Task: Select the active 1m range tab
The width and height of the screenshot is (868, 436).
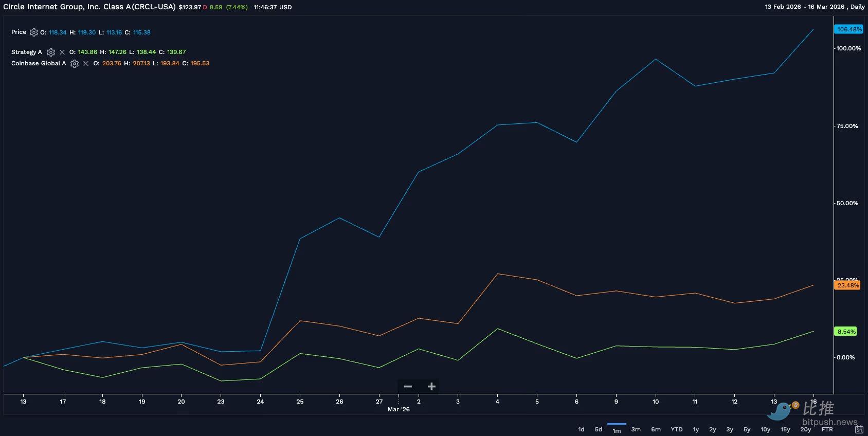Action: 617,430
